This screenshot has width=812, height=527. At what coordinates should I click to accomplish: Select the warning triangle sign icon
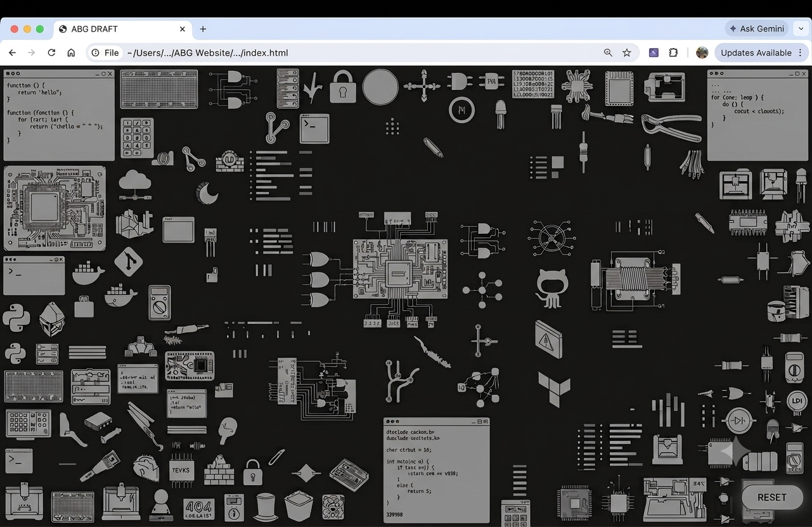pyautogui.click(x=548, y=339)
